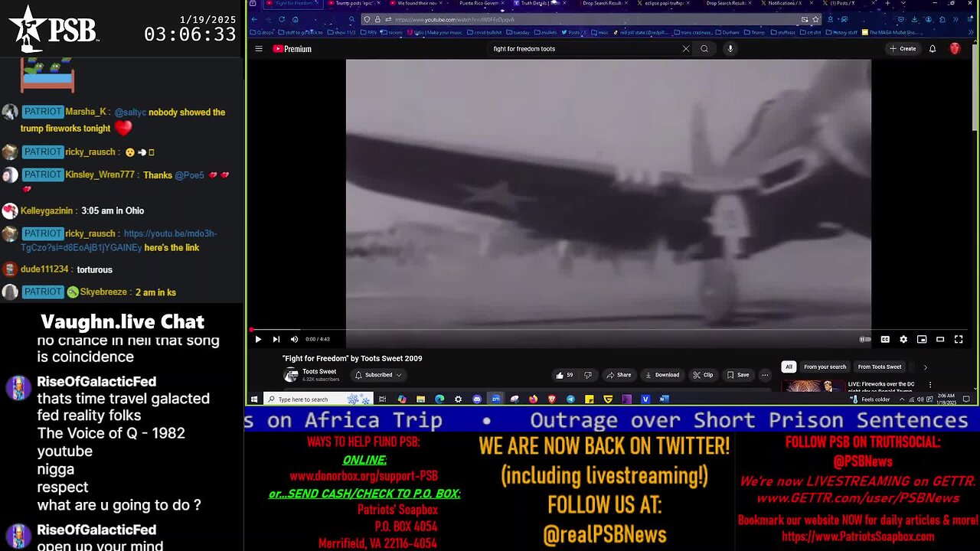Open Toots Sweet channel name link
Viewport: 980px width, 551px height.
tap(319, 371)
